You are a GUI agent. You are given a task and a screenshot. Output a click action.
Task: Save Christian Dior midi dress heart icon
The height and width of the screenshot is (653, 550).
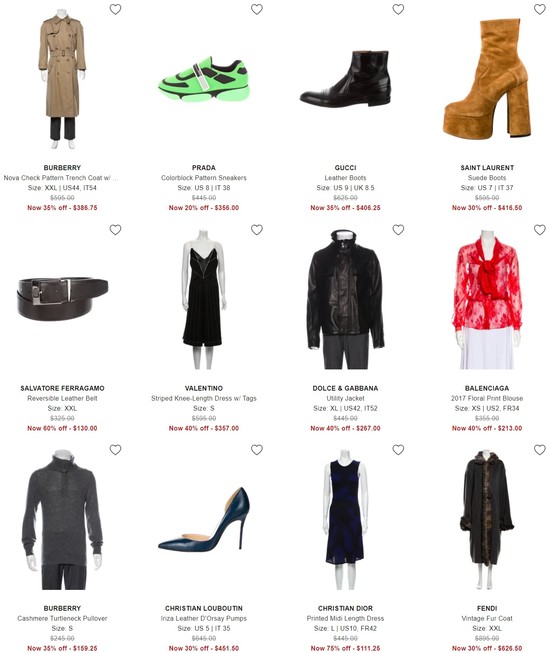[398, 450]
